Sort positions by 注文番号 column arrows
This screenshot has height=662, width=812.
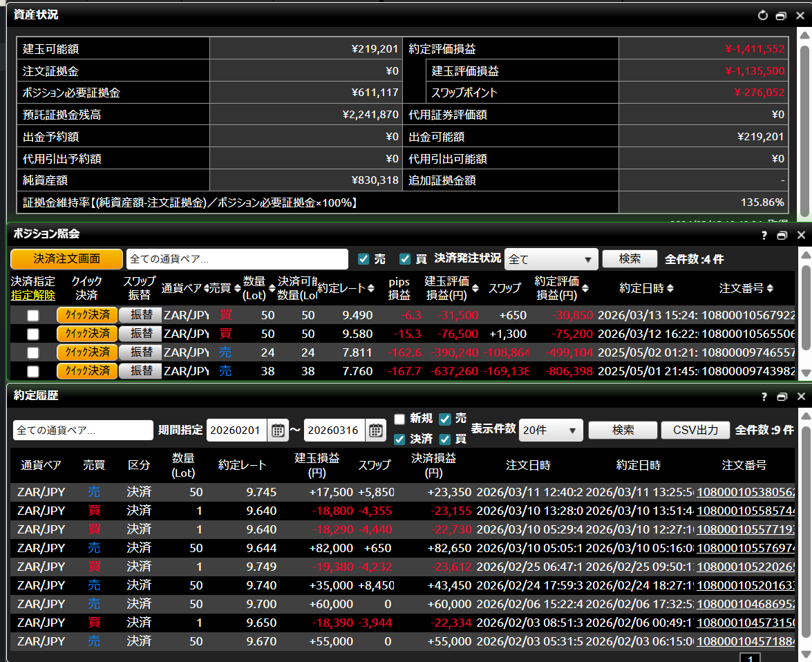click(770, 288)
